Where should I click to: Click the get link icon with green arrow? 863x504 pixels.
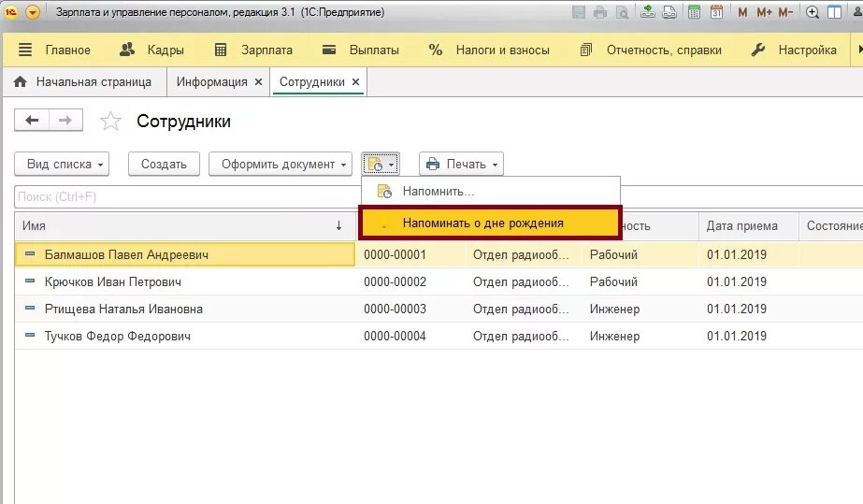(648, 11)
